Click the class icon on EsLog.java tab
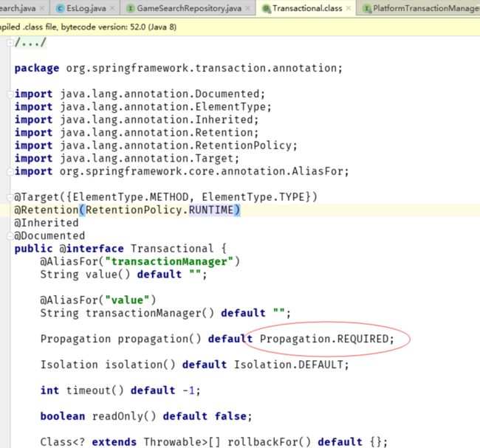 61,8
